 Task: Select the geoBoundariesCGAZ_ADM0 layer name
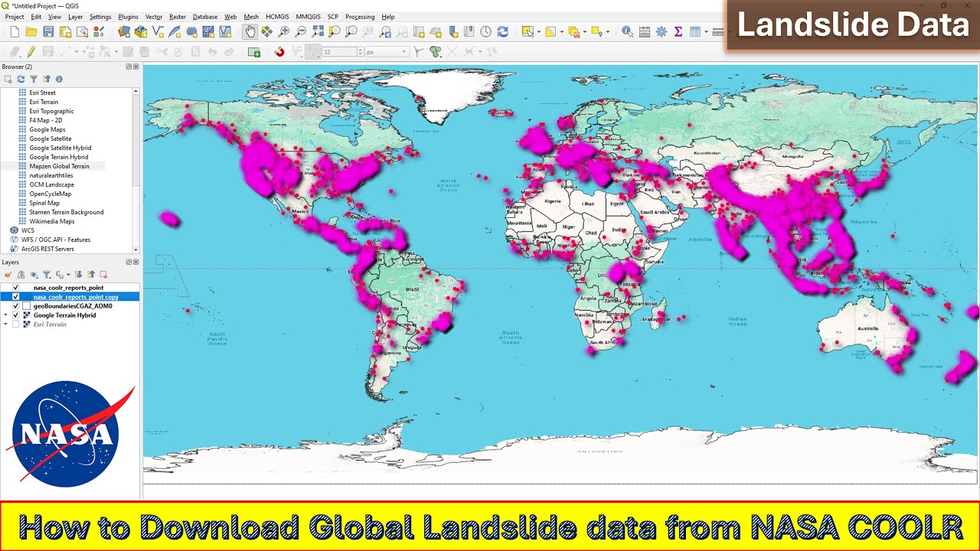click(x=73, y=306)
